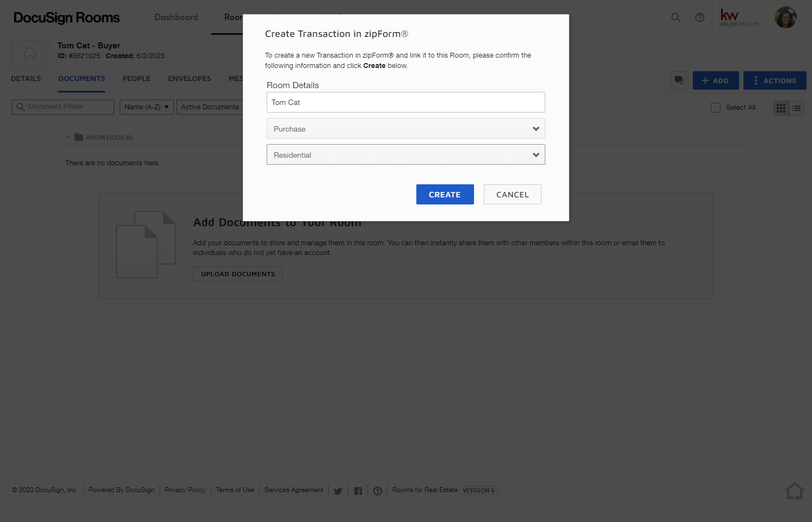Switch to list view of documents
This screenshot has width=812, height=522.
tap(796, 108)
